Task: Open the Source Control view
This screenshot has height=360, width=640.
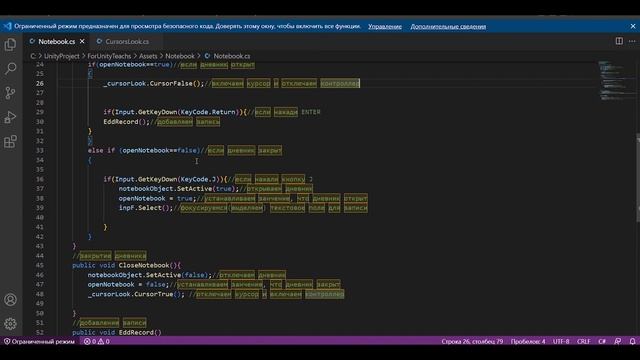Action: (10, 93)
